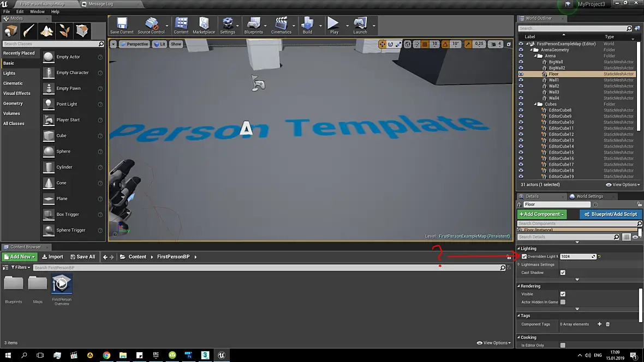Open the Filters dropdown in Content Browser
The width and height of the screenshot is (644, 362).
point(21,268)
